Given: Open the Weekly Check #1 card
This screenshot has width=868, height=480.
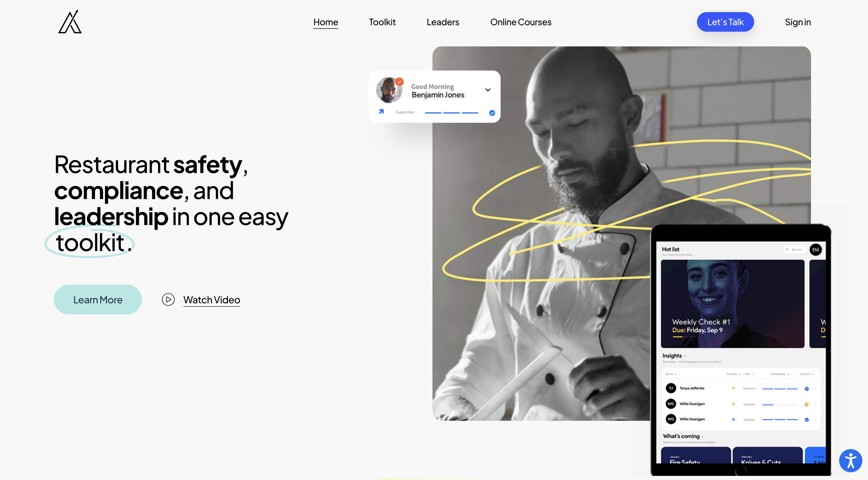Looking at the screenshot, I should (733, 304).
